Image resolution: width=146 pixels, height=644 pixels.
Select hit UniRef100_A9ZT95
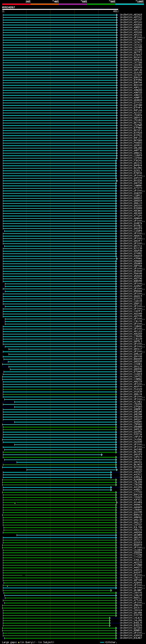131,316
